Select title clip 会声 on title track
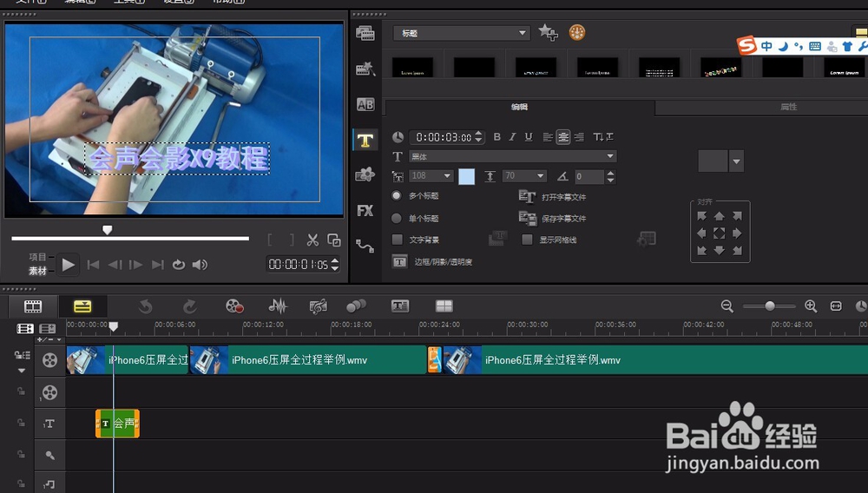 pyautogui.click(x=117, y=424)
